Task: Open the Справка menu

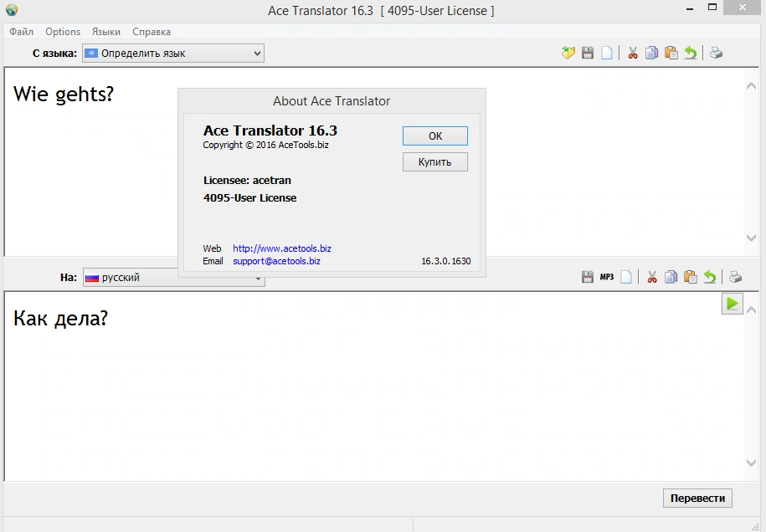Action: [x=152, y=32]
